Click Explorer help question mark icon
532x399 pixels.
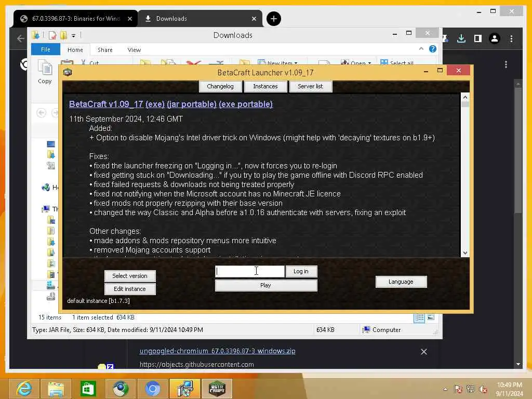pos(433,49)
